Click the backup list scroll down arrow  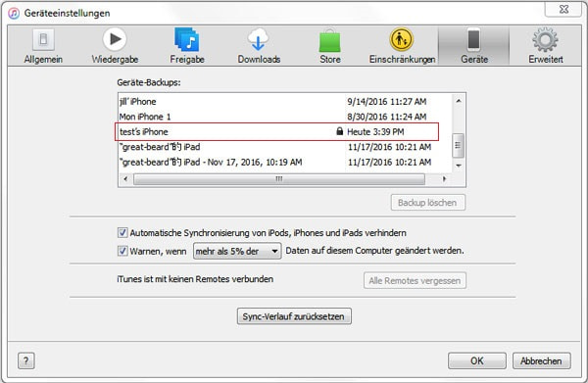pyautogui.click(x=459, y=166)
